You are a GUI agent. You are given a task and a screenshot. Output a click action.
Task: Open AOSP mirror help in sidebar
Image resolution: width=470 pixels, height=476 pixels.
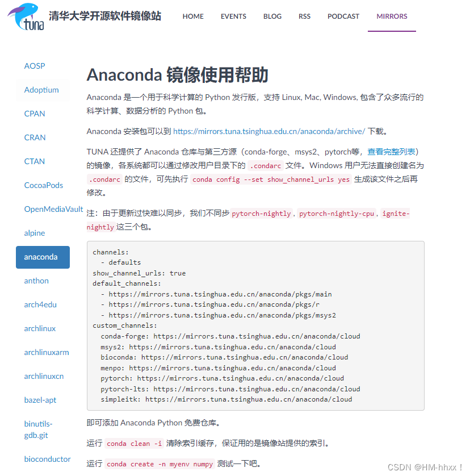[x=35, y=66]
